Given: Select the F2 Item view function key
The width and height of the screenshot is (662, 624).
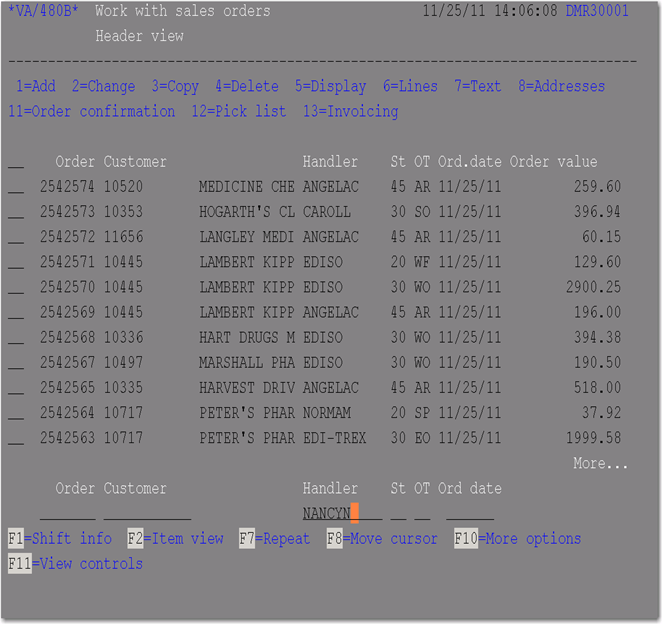Looking at the screenshot, I should [175, 539].
